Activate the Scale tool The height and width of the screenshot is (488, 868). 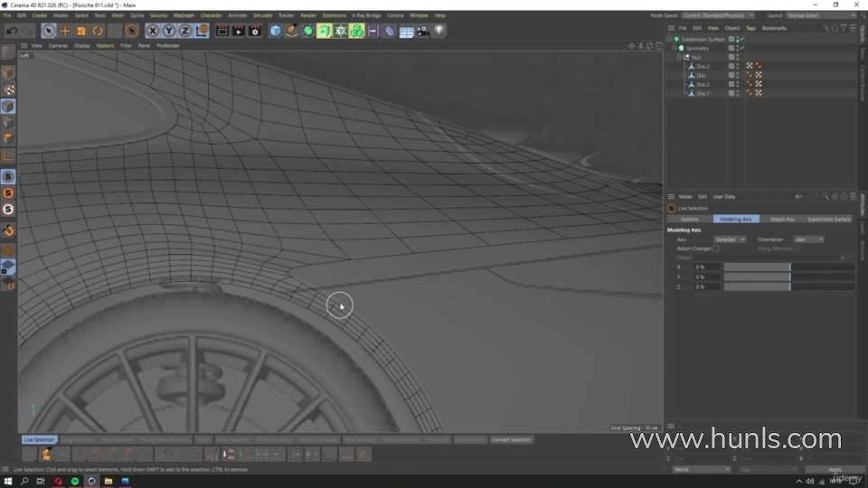[x=81, y=31]
